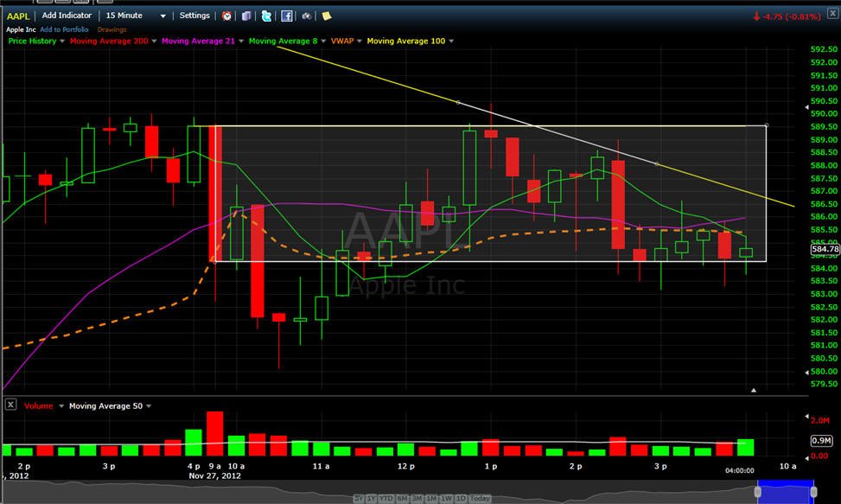Screen dimensions: 841x504
Task: Click the VWAP label
Action: click(x=342, y=41)
